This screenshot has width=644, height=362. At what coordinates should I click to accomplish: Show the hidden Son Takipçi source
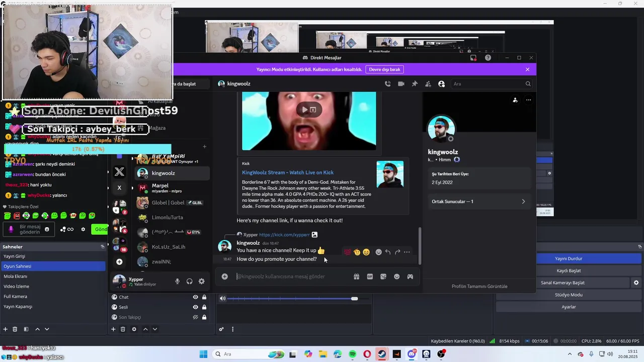[x=195, y=317]
